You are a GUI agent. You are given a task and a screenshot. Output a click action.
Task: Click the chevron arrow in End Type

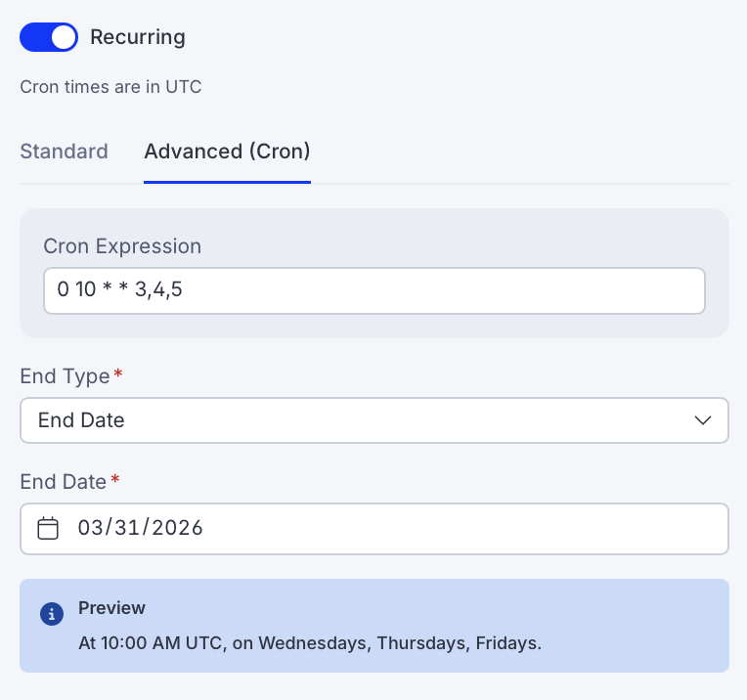tap(702, 420)
